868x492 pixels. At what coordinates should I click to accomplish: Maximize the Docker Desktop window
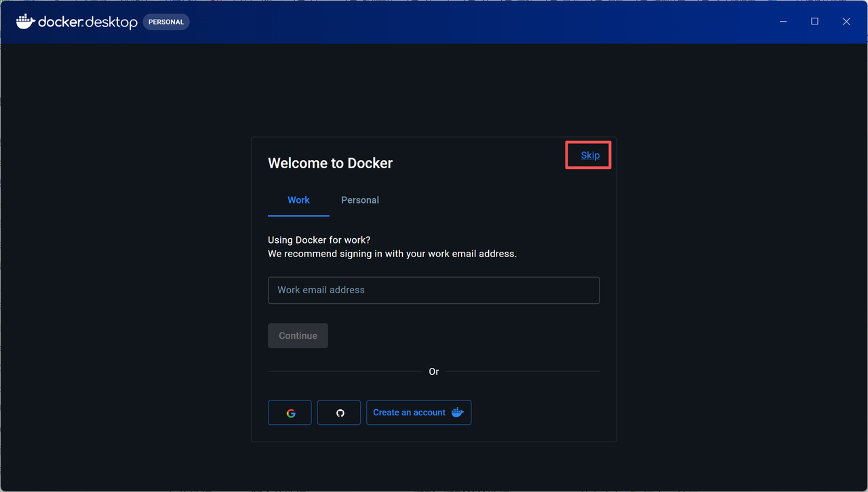tap(814, 22)
